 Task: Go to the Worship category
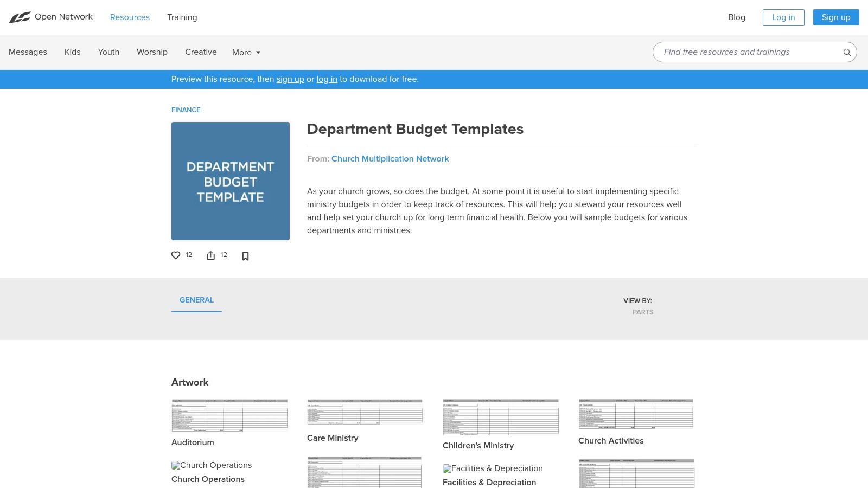coord(152,52)
